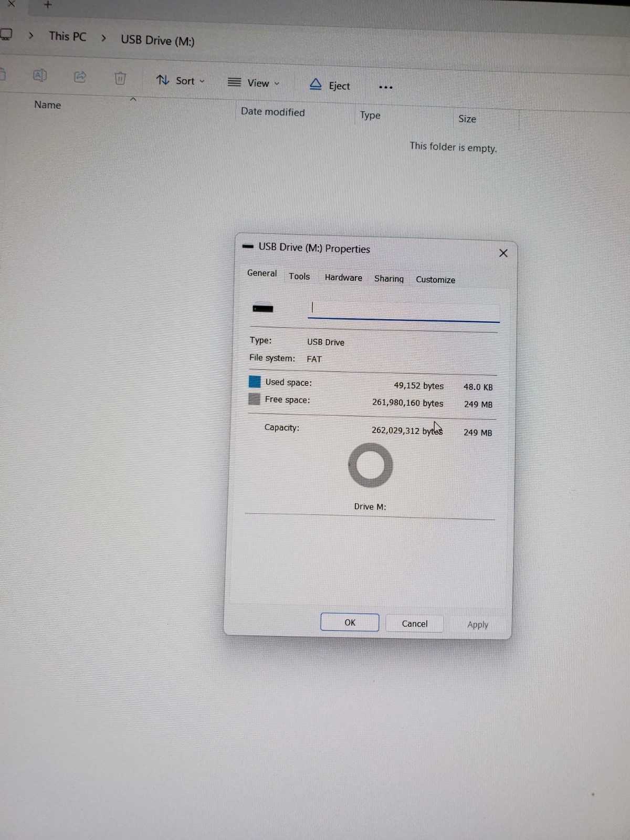Click This PC in the address breadcrumb
This screenshot has width=630, height=840.
point(67,36)
